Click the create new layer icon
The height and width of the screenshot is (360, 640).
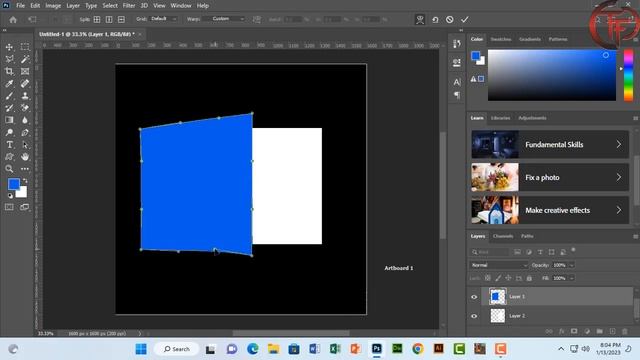pos(612,331)
